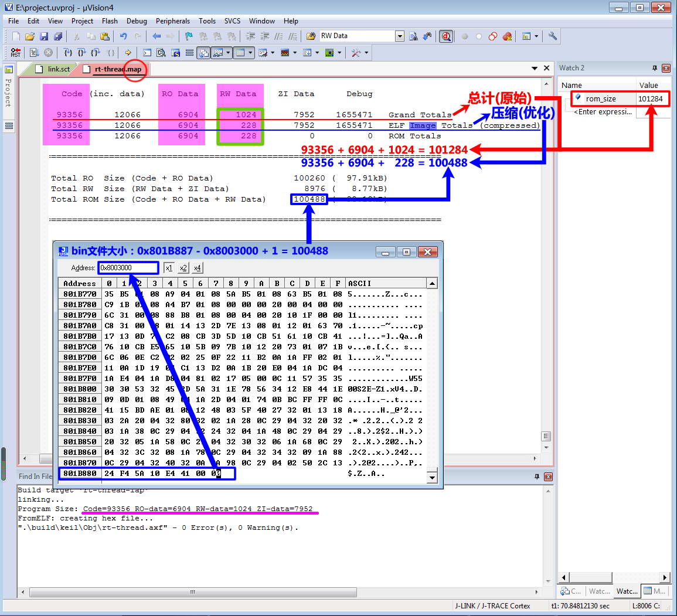Screen dimensions: 677x616
Task: Toggle x1 byte width in memory viewer
Action: [169, 268]
